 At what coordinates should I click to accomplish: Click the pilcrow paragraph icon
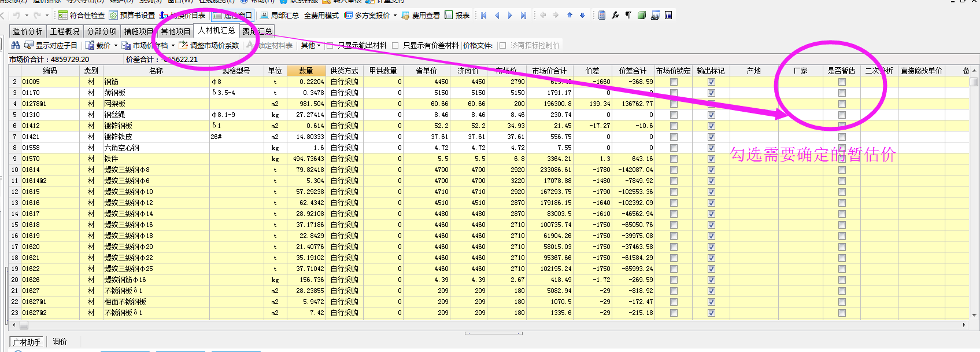tap(628, 15)
